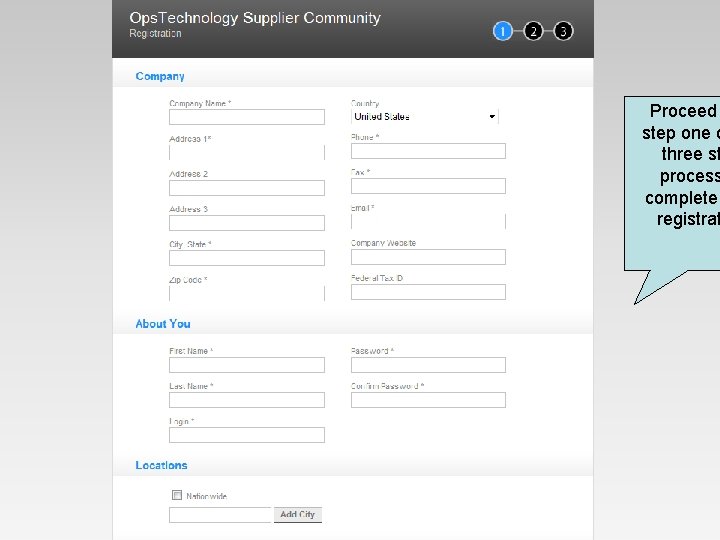Click the Add City button
The width and height of the screenshot is (720, 540).
click(x=298, y=515)
